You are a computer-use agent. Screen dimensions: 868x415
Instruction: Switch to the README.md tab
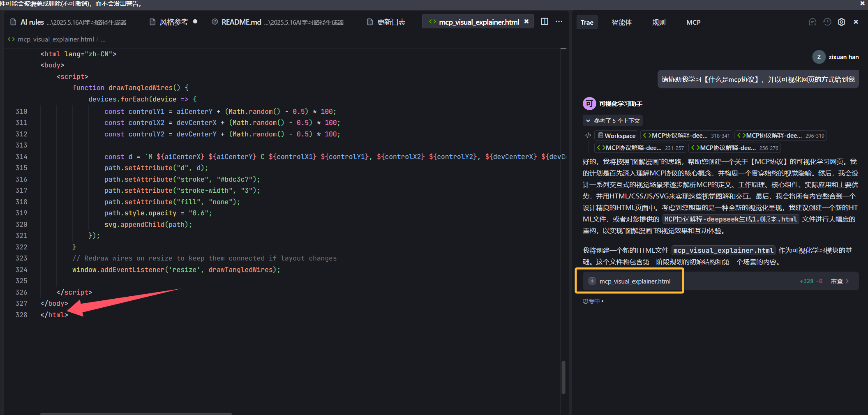click(x=241, y=22)
